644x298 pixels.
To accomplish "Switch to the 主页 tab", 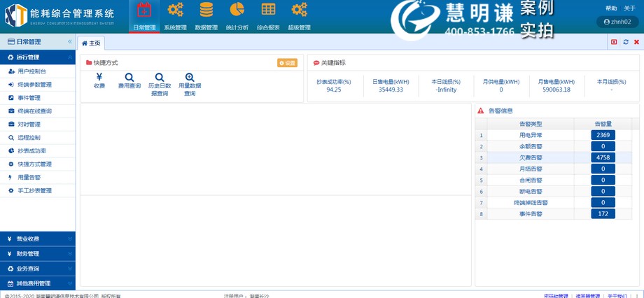I will click(x=91, y=43).
